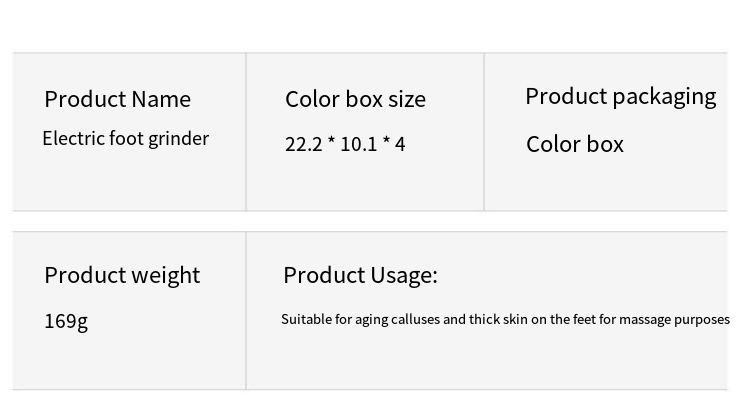Click the divider between Product weight and Product Usage
This screenshot has width=753, height=399.
click(x=246, y=311)
